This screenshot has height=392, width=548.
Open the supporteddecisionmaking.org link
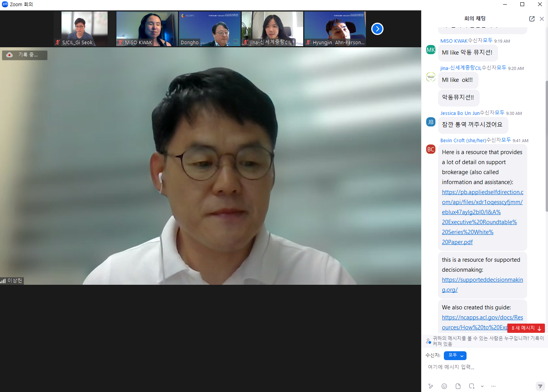(x=482, y=284)
